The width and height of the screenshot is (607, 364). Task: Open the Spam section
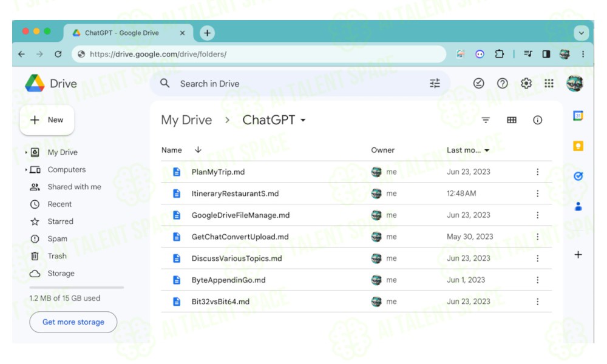tap(57, 238)
